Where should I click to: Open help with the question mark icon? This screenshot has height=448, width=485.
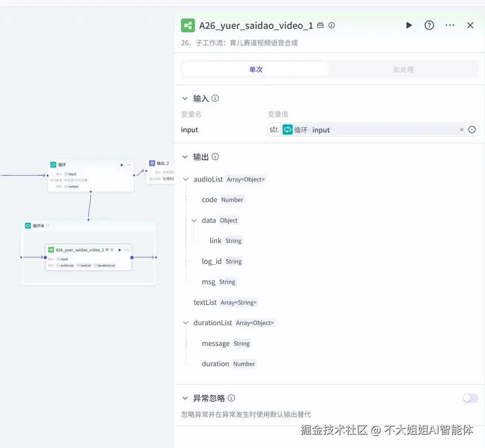429,25
